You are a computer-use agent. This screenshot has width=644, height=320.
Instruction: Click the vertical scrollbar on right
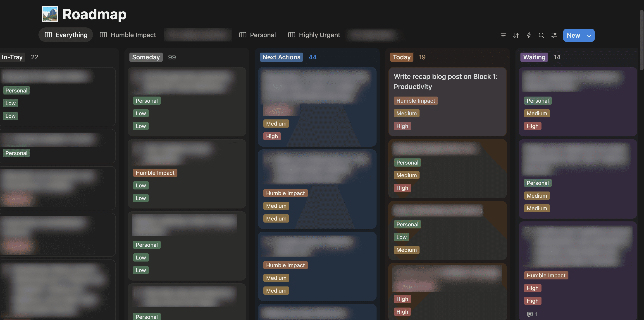coord(642,40)
